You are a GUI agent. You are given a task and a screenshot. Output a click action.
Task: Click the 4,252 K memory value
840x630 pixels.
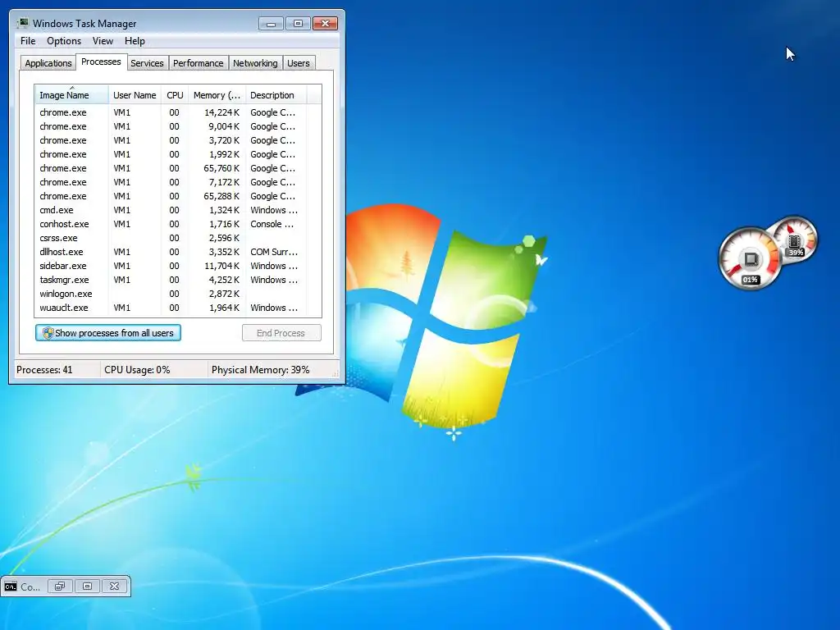[x=225, y=280]
